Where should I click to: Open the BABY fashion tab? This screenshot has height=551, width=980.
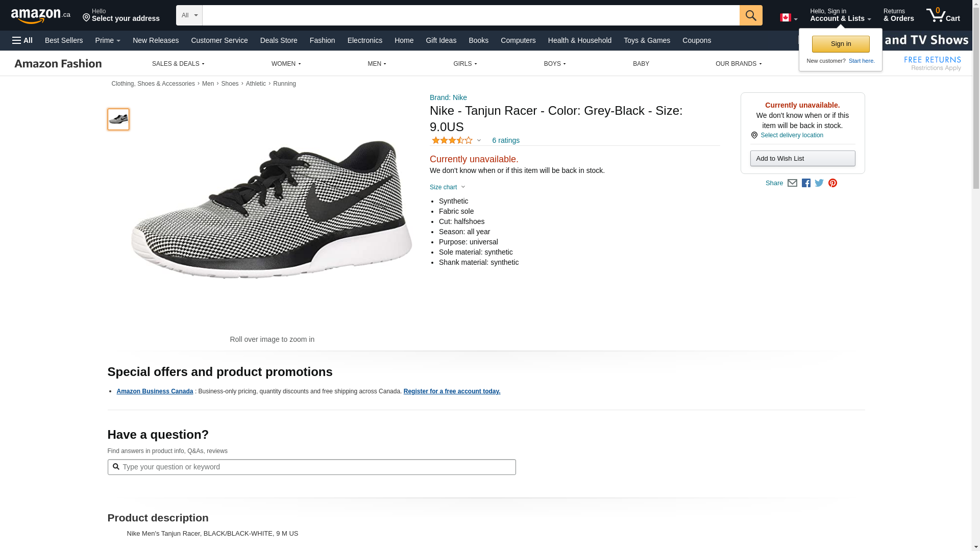click(641, 64)
